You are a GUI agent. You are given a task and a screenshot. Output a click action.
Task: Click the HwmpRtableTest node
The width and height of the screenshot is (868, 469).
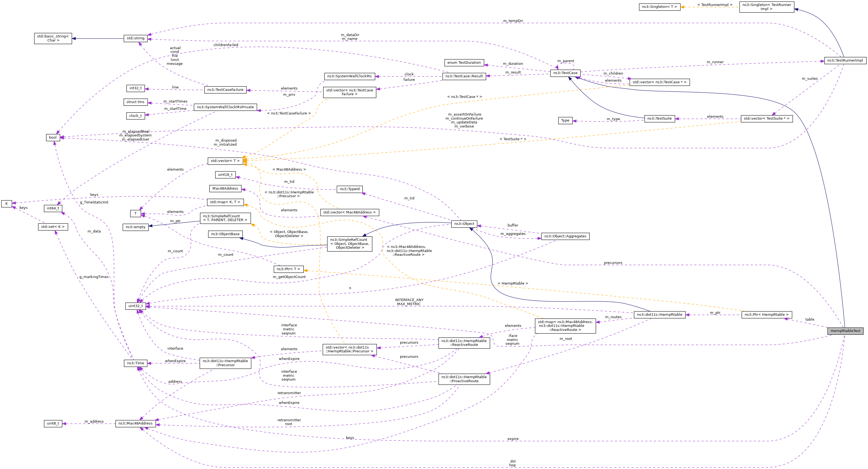[845, 331]
